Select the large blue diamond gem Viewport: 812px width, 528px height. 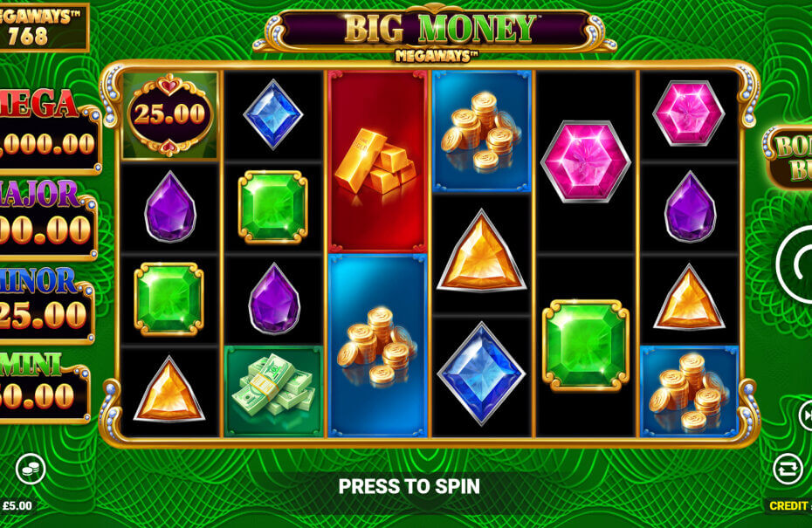482,374
